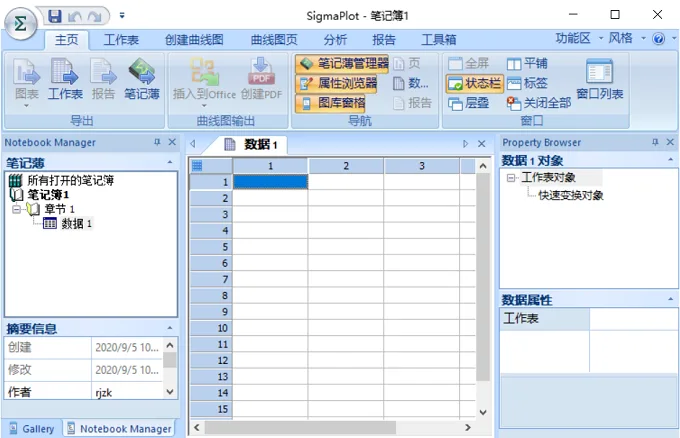Switch to 全屏 view
Viewport: 680px width, 438px height.
tap(468, 64)
